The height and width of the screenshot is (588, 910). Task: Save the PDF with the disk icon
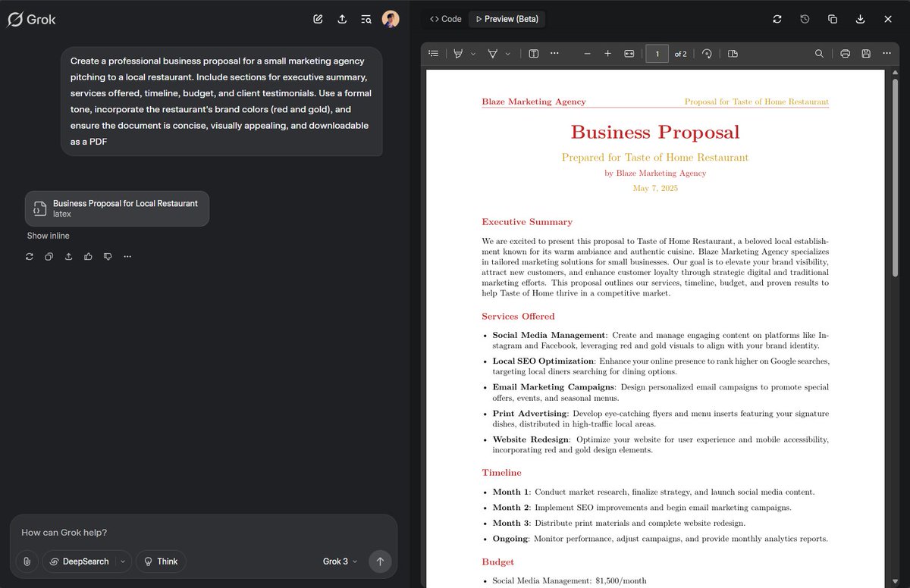[x=866, y=53]
